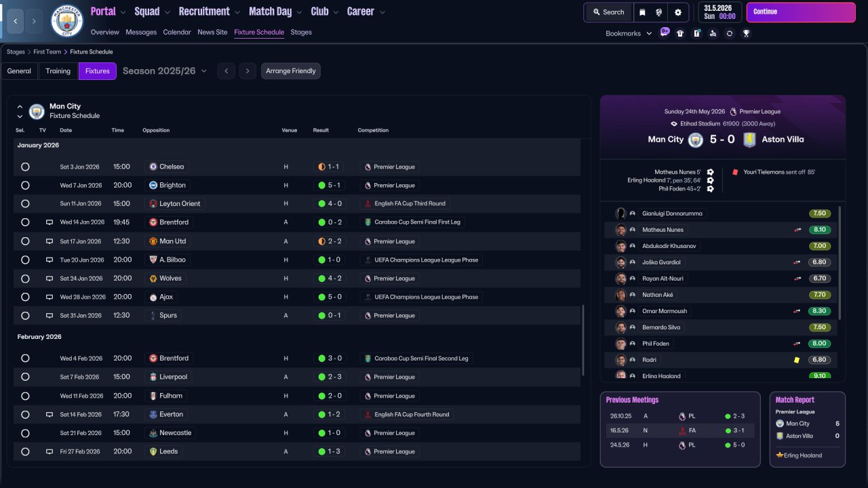Click the Liverpool club badge

(153, 377)
